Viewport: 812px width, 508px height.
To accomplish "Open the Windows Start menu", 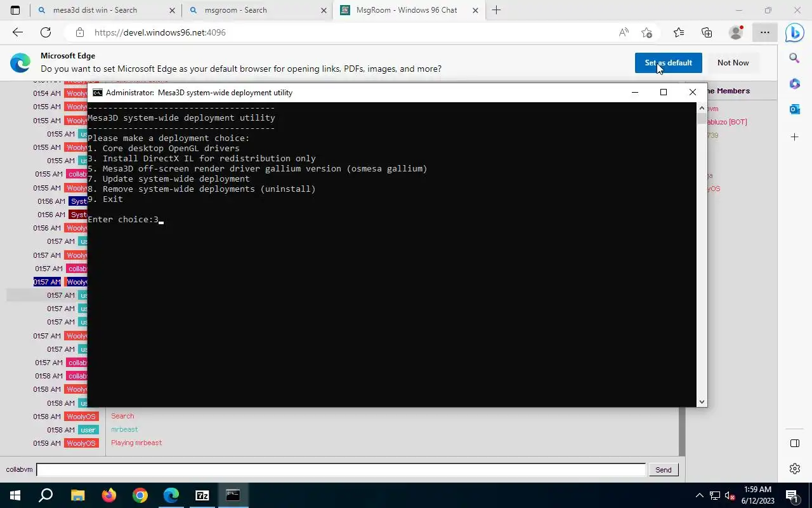I will tap(15, 495).
